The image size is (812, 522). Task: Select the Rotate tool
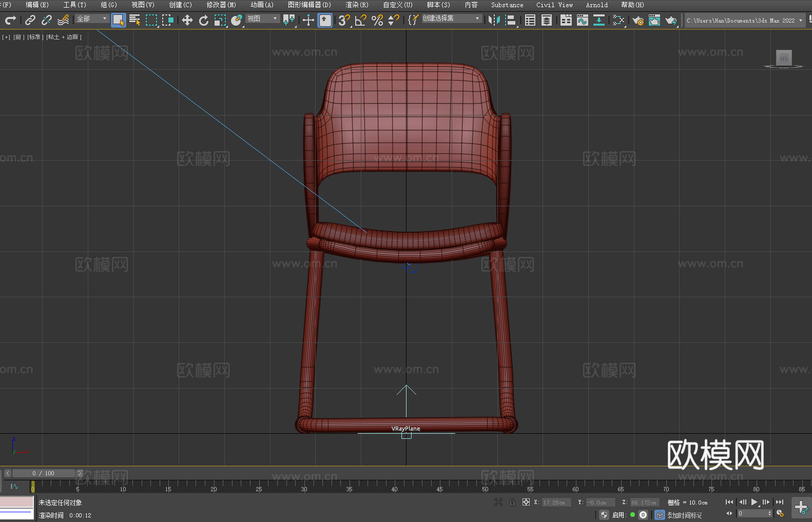click(x=204, y=20)
